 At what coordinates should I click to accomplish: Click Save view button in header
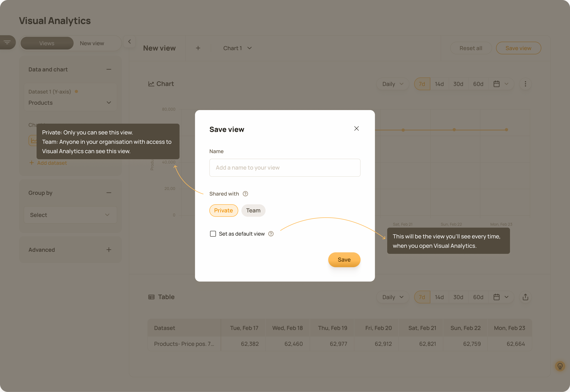(x=518, y=48)
